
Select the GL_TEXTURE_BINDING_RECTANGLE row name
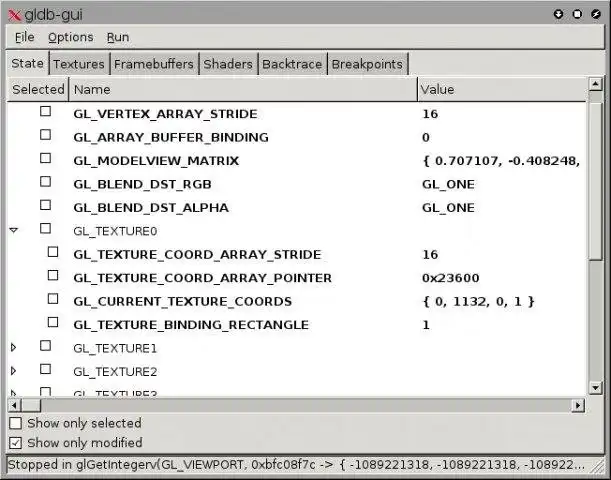(x=191, y=325)
